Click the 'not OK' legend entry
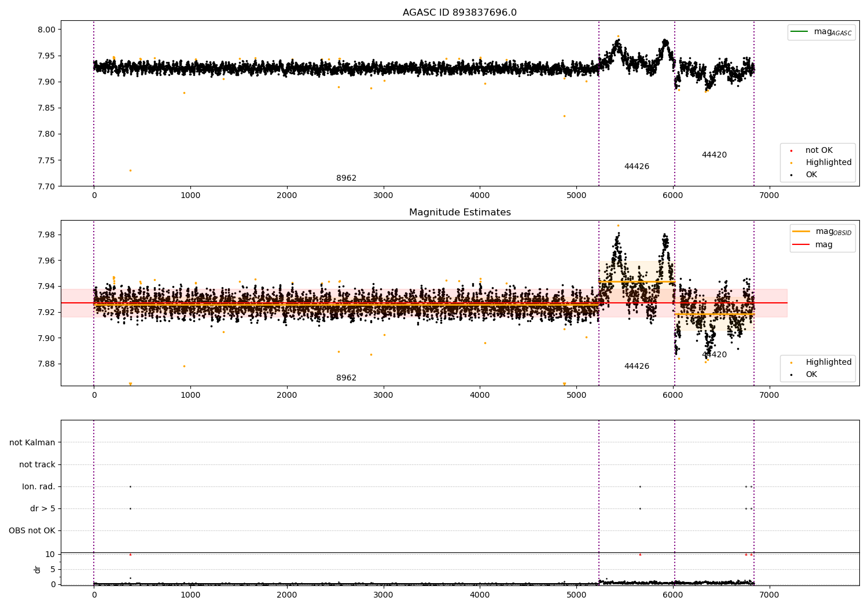Image resolution: width=868 pixels, height=608 pixels. click(x=818, y=151)
